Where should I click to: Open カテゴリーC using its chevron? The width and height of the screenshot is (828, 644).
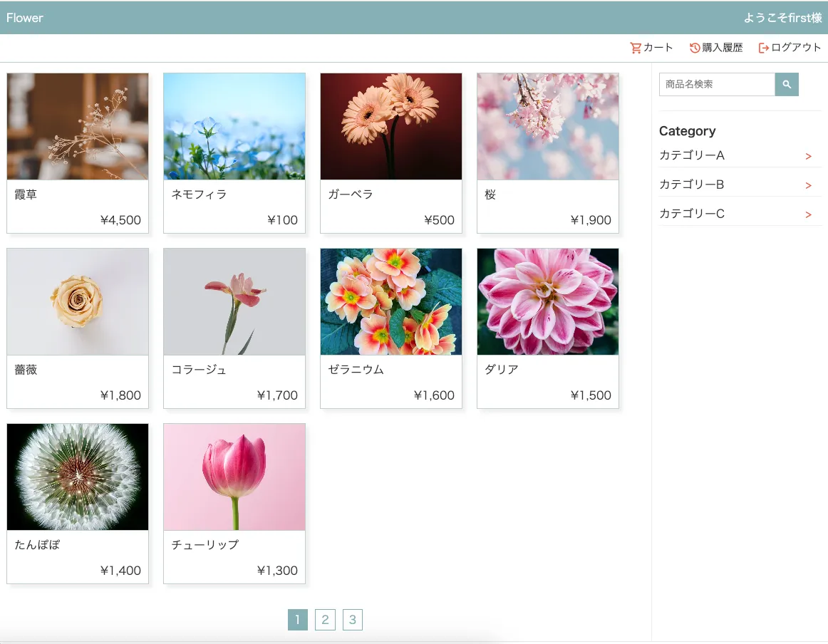(x=808, y=214)
